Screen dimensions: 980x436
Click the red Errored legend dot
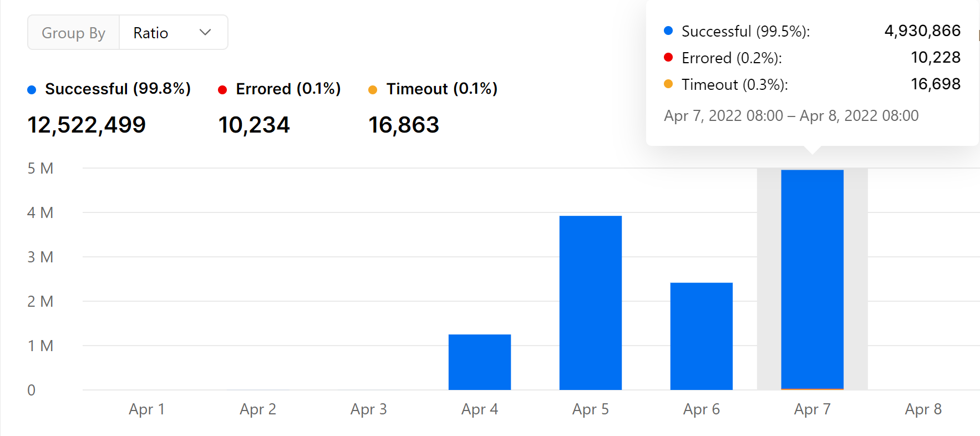click(222, 90)
